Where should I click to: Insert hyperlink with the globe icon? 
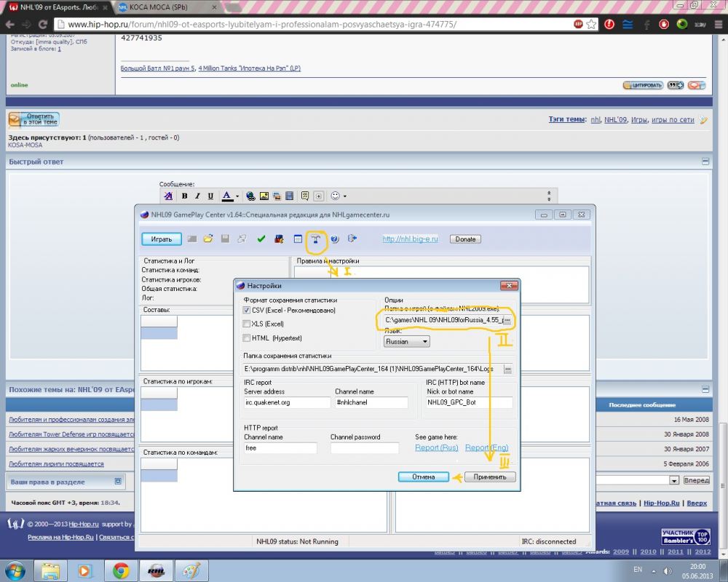tap(250, 196)
